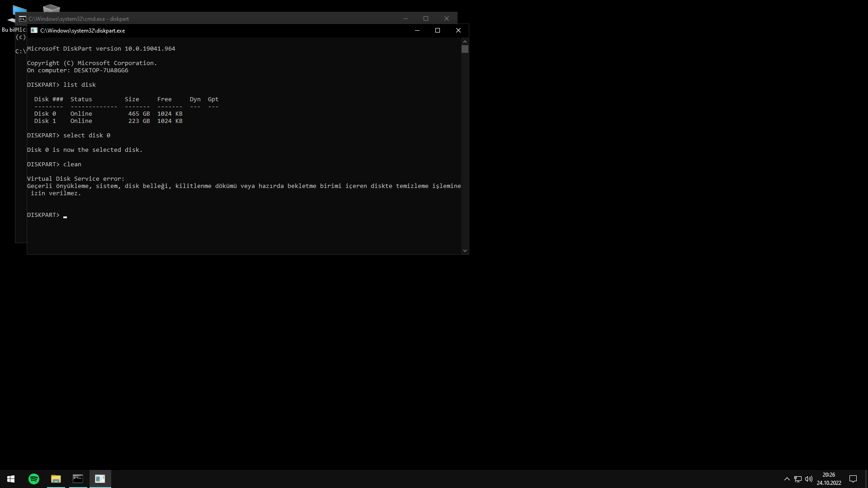Screen dimensions: 868x488
Task: Open Spotify from the taskbar
Action: (x=34, y=479)
